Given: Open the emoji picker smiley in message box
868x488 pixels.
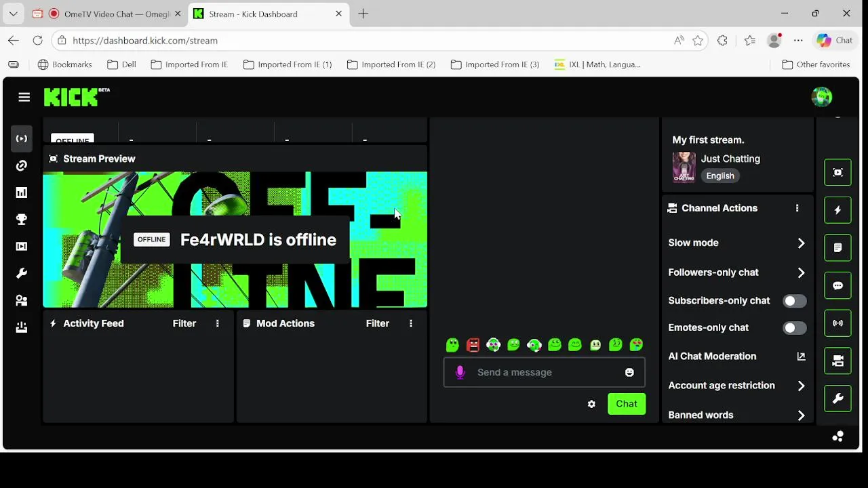Looking at the screenshot, I should click(x=629, y=372).
